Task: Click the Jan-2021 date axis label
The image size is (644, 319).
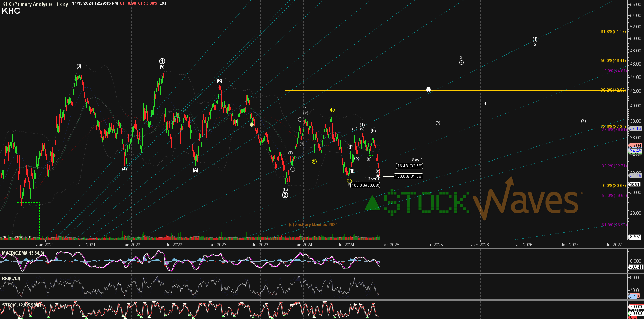Action: tap(45, 245)
